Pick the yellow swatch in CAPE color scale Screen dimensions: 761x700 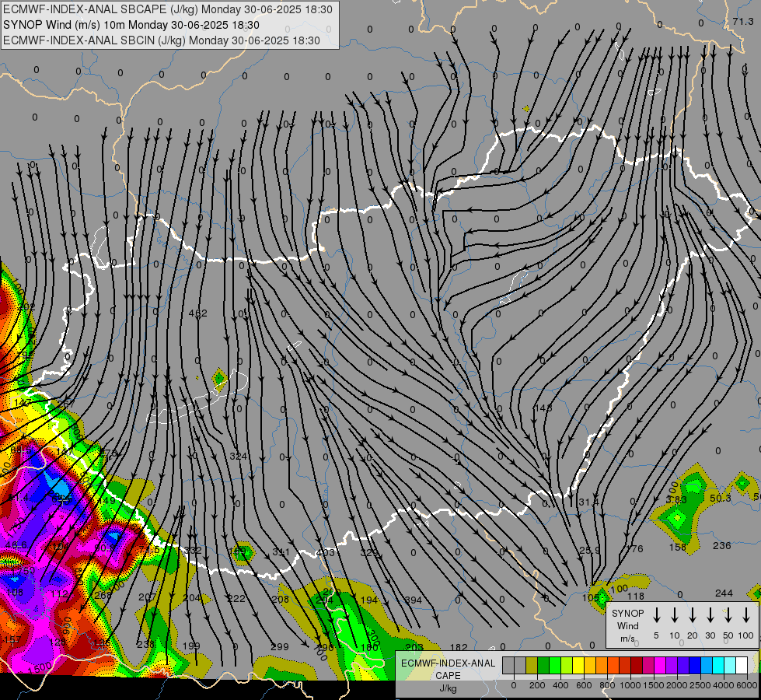[578, 665]
